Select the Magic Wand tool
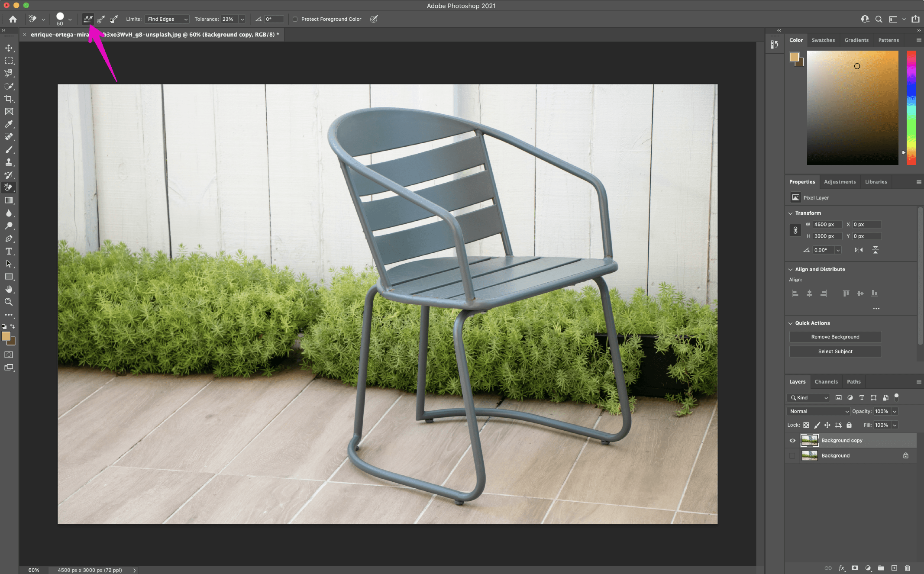 (9, 85)
